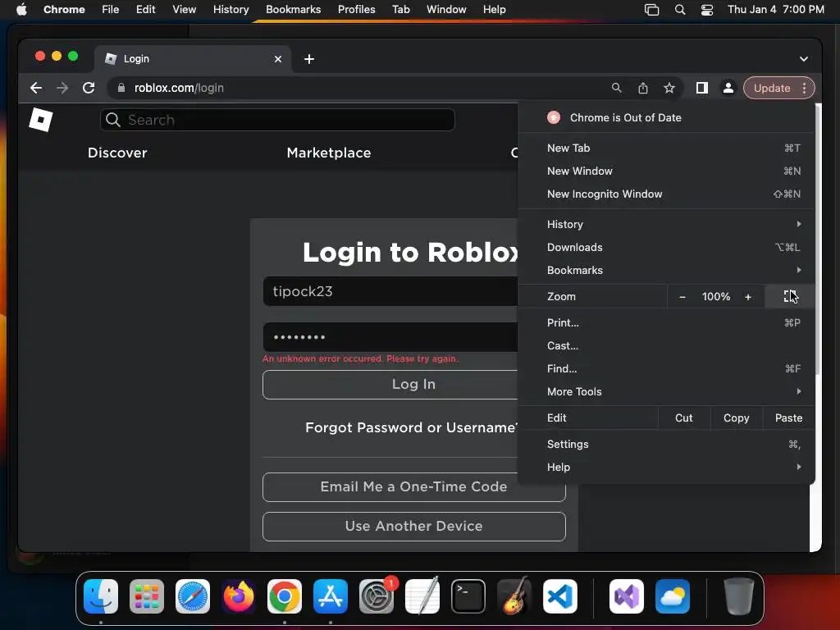Open Terminal from the dock
This screenshot has height=630, width=840.
pos(468,596)
